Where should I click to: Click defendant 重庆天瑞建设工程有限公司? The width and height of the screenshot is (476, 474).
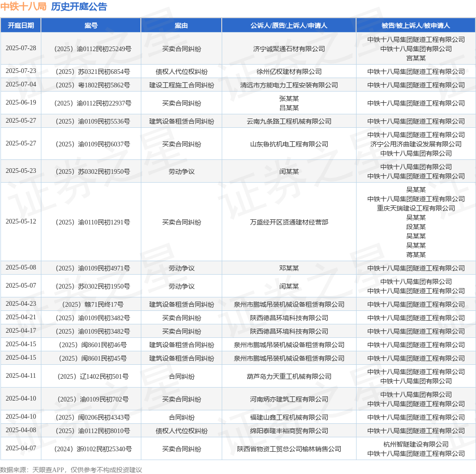tap(416, 208)
